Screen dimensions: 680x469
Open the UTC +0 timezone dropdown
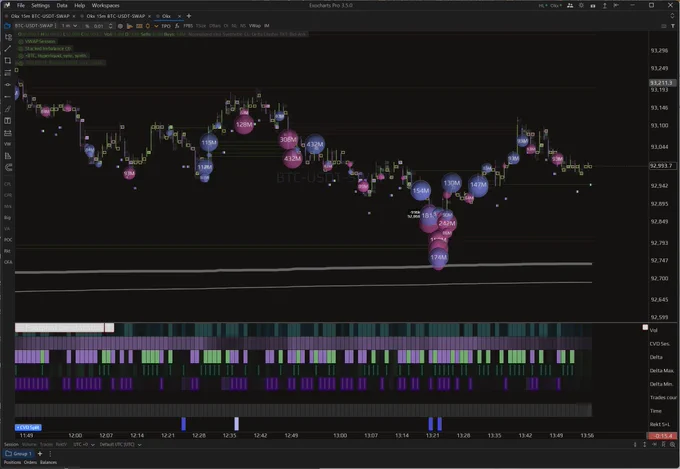click(x=84, y=444)
